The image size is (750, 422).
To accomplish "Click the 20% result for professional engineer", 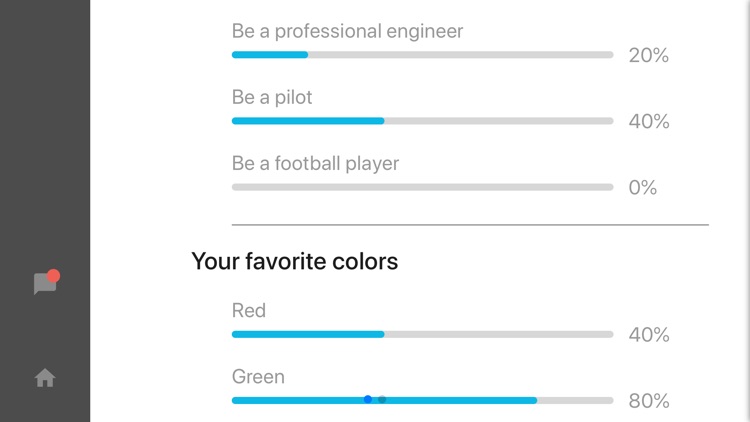I will [648, 56].
